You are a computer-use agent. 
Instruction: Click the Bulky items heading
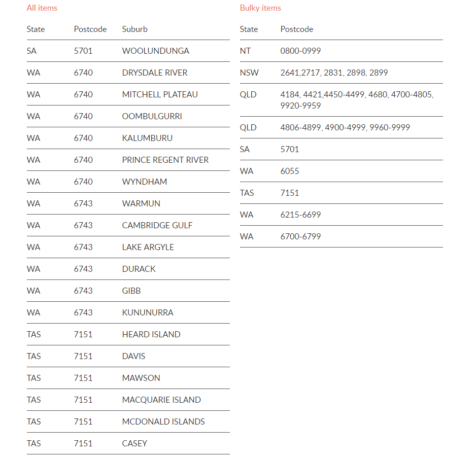(260, 8)
